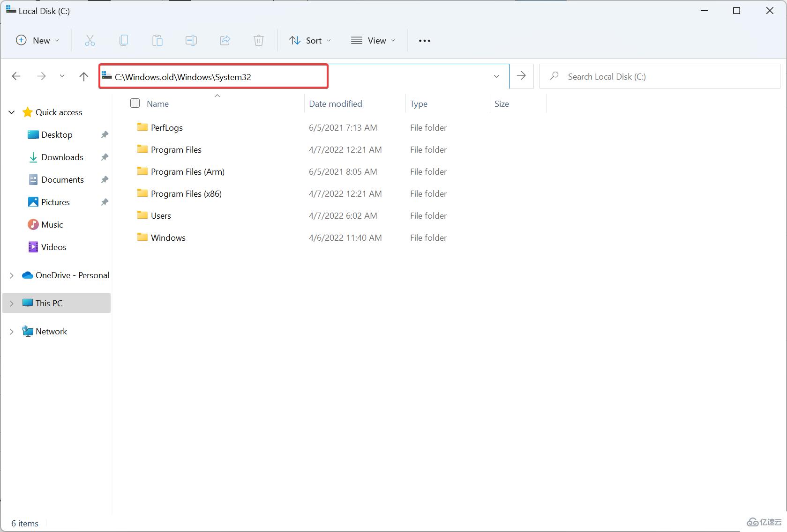Click the Pictures icon in sidebar
Image resolution: width=787 pixels, height=532 pixels.
click(33, 202)
